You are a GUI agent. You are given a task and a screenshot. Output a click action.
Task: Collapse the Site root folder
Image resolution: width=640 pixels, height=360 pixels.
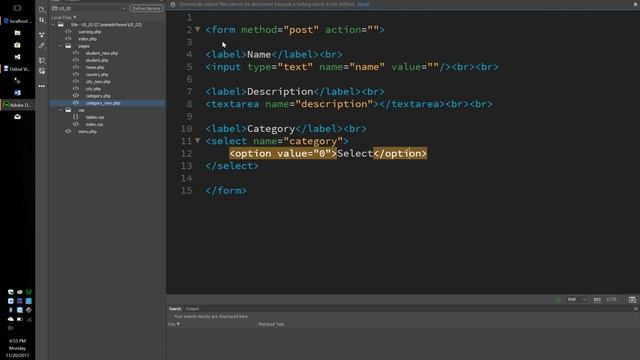click(53, 25)
